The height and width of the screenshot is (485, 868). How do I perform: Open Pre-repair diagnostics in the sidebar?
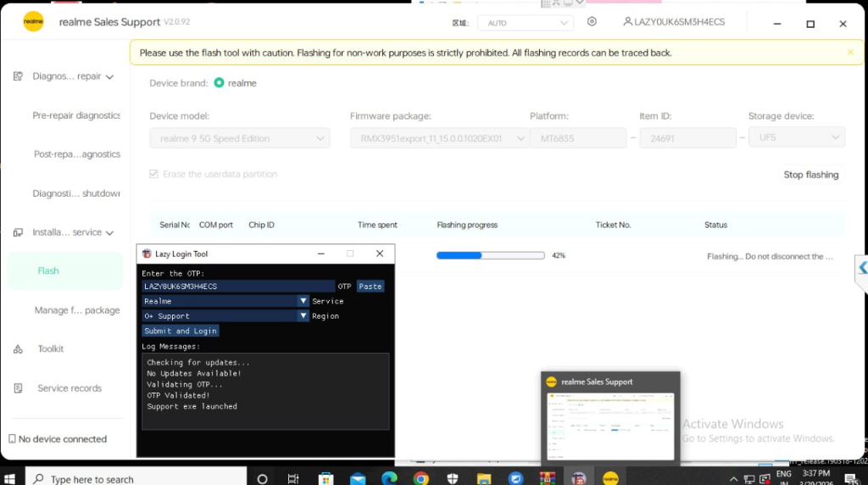[76, 115]
